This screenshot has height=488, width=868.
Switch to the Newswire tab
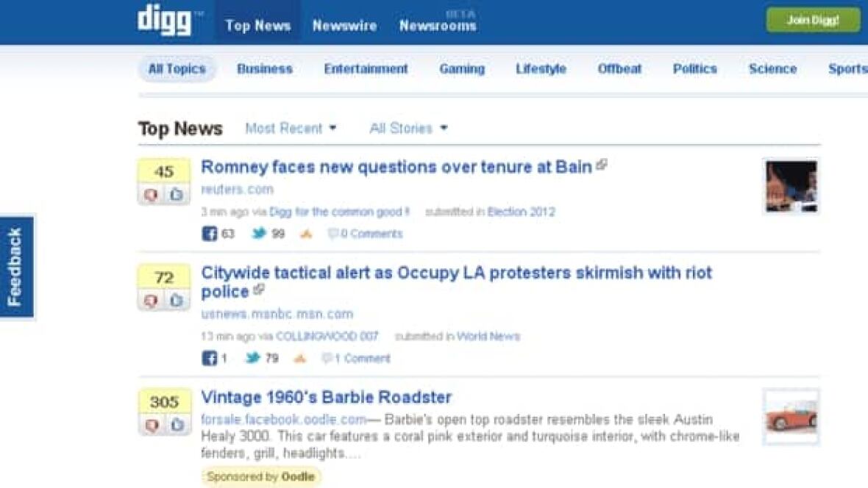tap(344, 26)
